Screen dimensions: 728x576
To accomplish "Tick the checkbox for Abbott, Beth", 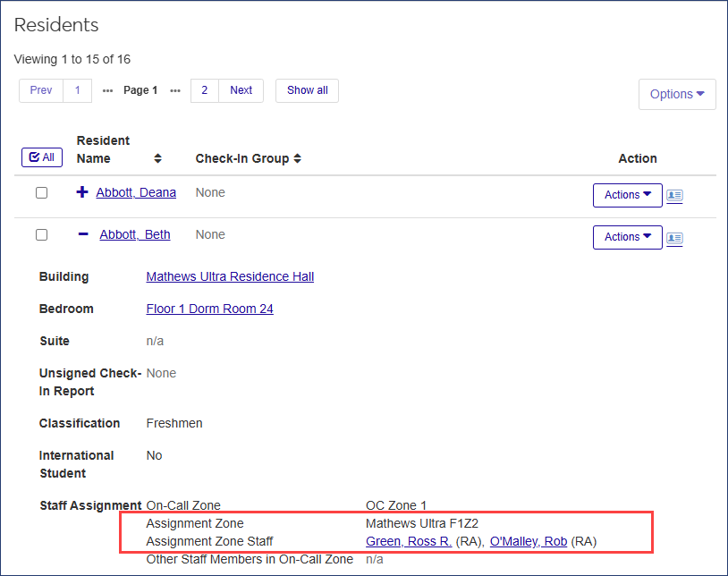I will pos(42,235).
